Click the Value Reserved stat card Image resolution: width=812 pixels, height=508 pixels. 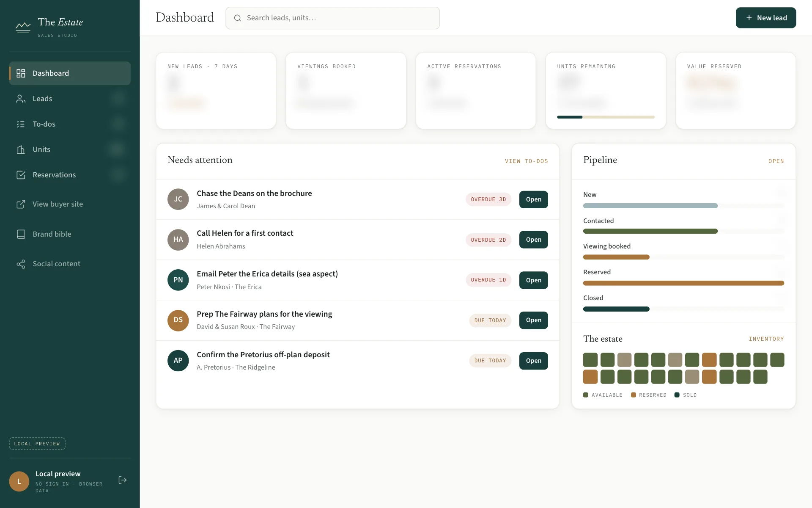tap(735, 91)
